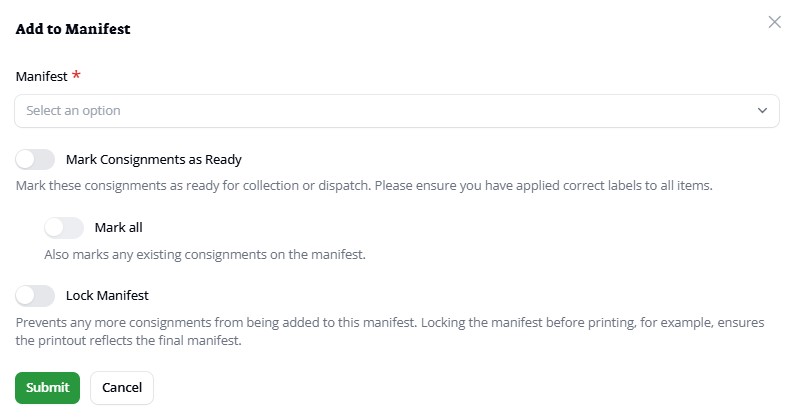The image size is (790, 417).
Task: Enable the Lock Manifest toggle switch
Action: click(x=35, y=296)
